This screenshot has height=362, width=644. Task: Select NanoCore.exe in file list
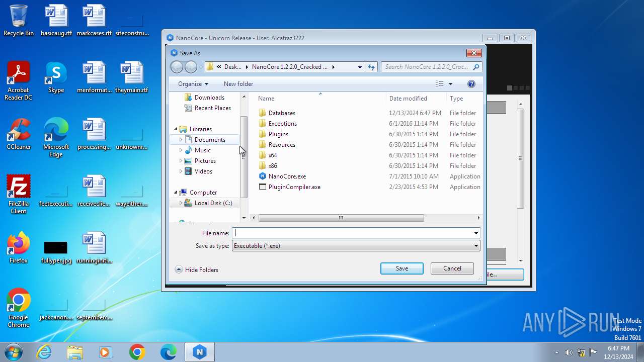(287, 176)
